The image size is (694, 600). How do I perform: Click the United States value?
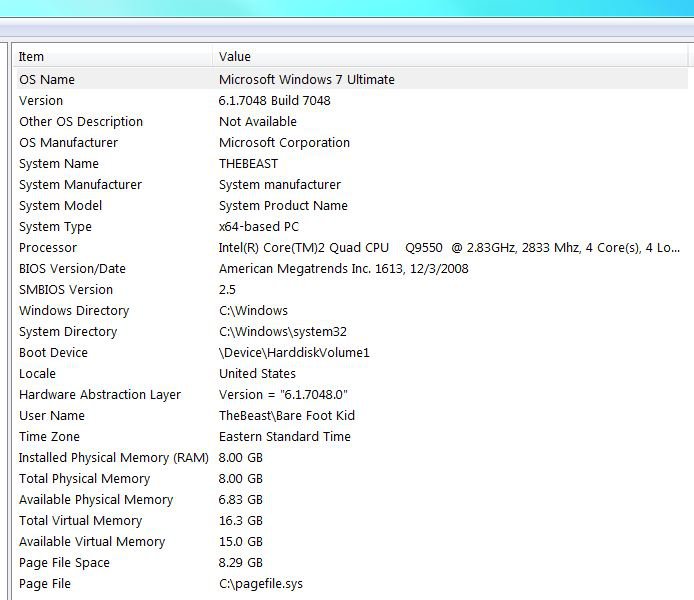pyautogui.click(x=257, y=374)
